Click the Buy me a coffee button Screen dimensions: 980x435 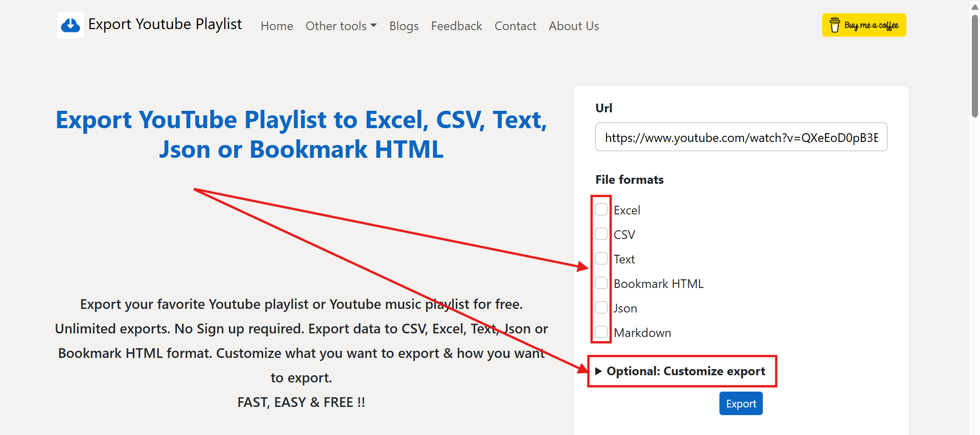point(864,25)
